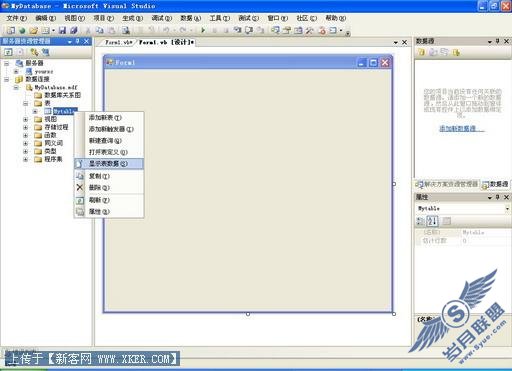Expand the 程序集 folder node
512x371 pixels.
pos(25,159)
